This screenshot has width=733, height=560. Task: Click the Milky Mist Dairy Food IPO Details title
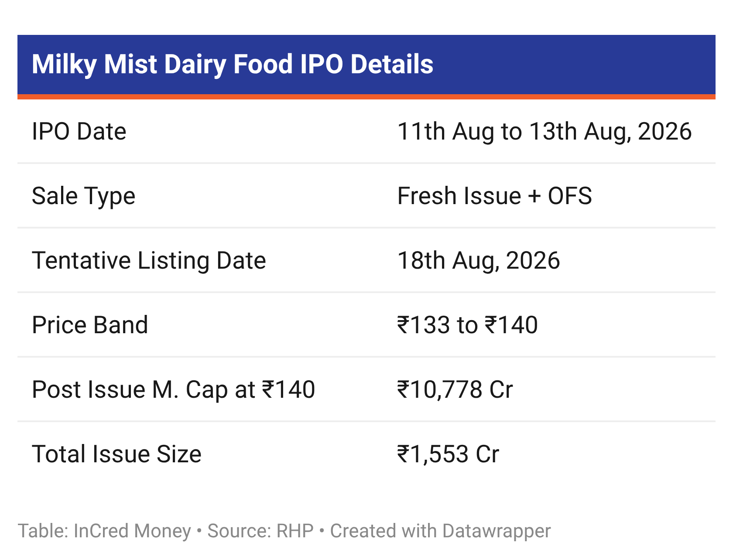coord(233,64)
